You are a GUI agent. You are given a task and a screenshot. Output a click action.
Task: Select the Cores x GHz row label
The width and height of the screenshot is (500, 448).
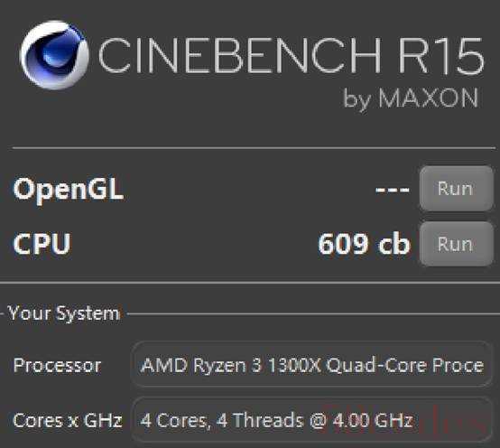(x=68, y=420)
